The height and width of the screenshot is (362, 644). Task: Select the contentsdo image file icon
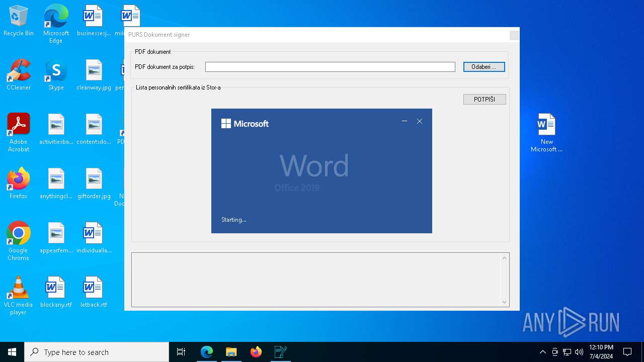coord(94,130)
